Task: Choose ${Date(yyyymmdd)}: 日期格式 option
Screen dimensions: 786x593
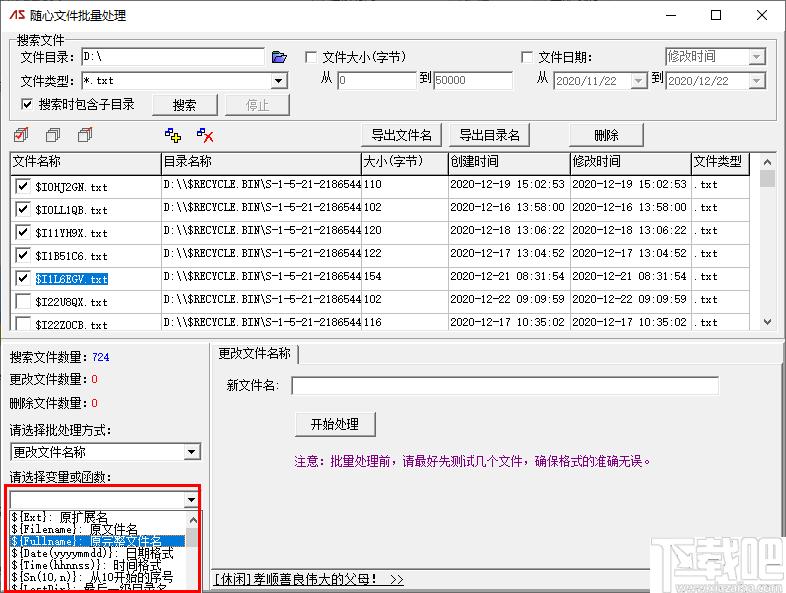Action: tap(98, 553)
